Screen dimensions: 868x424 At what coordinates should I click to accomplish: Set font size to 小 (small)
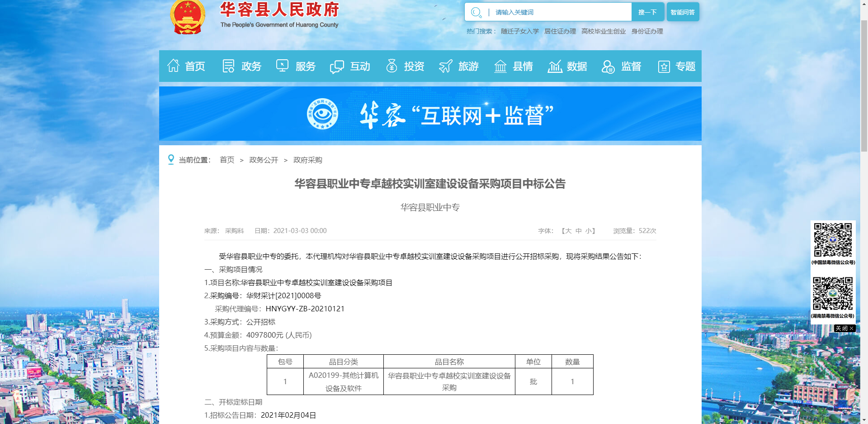pos(589,231)
